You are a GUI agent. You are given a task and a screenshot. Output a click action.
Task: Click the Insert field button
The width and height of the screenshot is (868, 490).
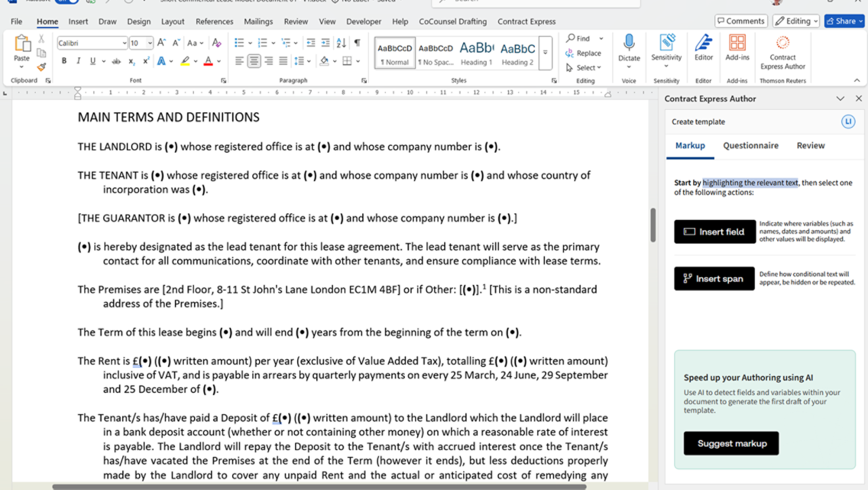coord(714,231)
